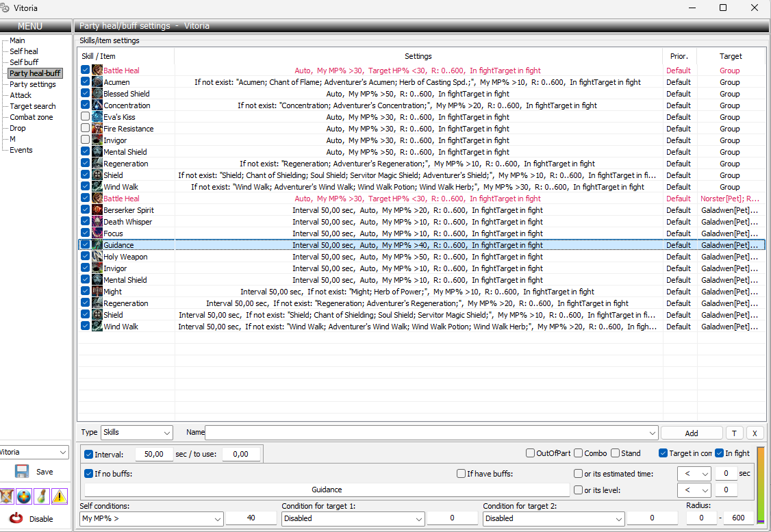The width and height of the screenshot is (771, 532).
Task: Check the Combo checkbox
Action: pos(578,453)
